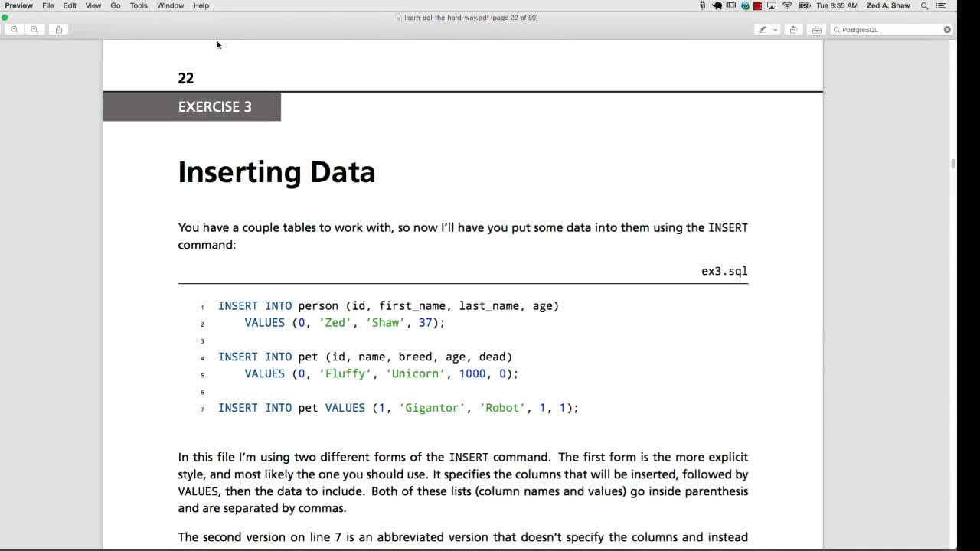The height and width of the screenshot is (551, 980).
Task: Expand the highlight color dropdown arrow
Action: click(775, 30)
